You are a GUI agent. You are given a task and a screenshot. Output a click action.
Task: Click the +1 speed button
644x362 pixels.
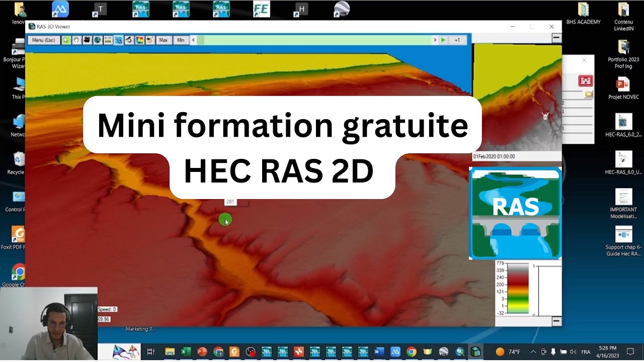[x=457, y=40]
